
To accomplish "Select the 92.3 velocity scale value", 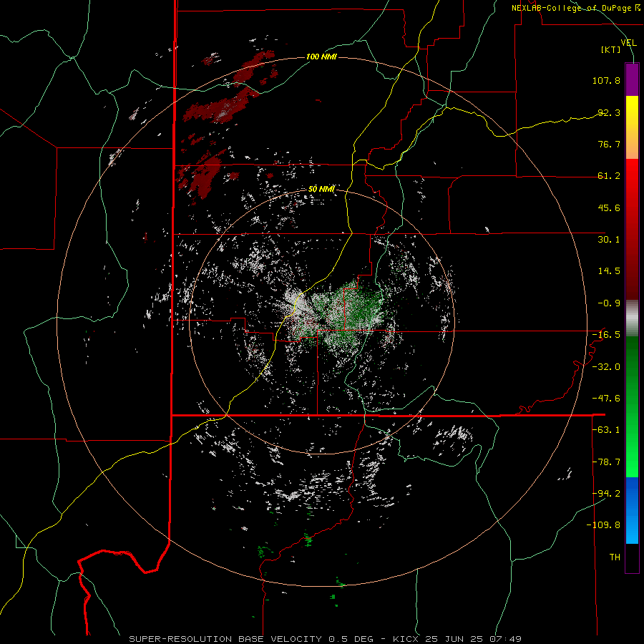I will pos(609,112).
